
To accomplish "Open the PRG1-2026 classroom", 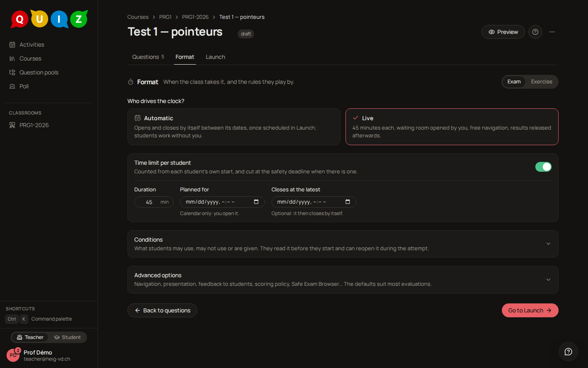I will point(49,125).
